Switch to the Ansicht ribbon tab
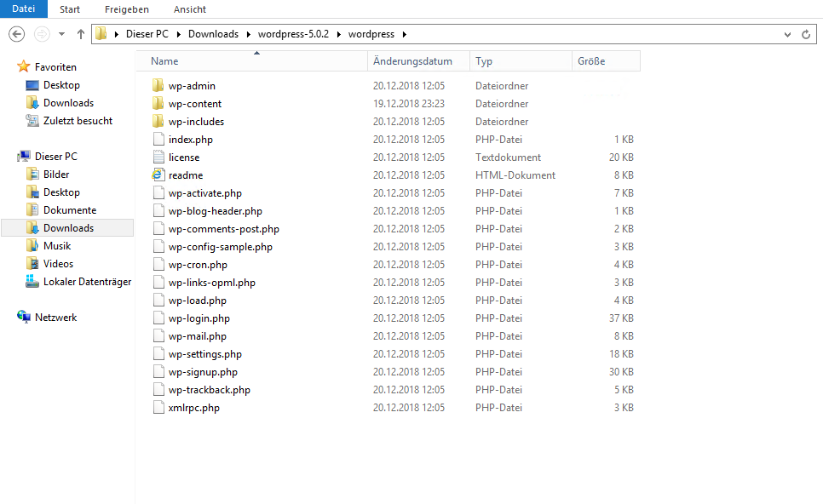This screenshot has height=504, width=823. pyautogui.click(x=189, y=9)
